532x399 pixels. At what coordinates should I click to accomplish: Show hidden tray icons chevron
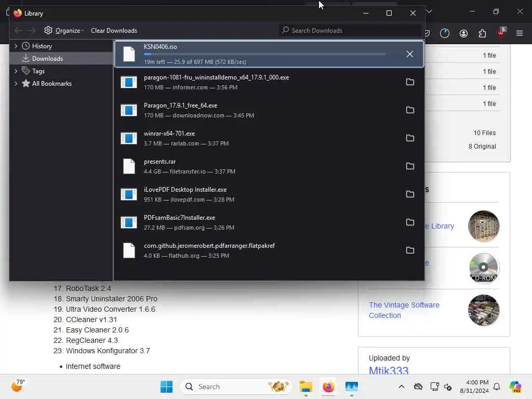pyautogui.click(x=402, y=387)
